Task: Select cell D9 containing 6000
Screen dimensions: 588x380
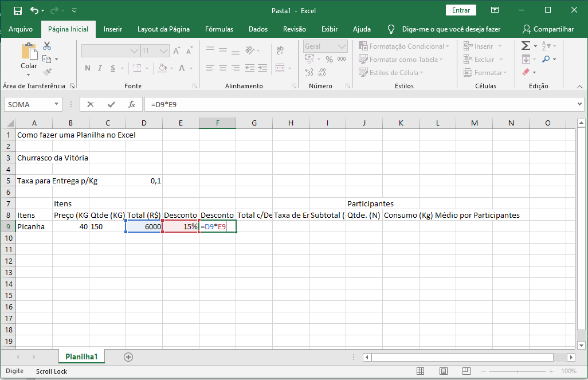Action: pyautogui.click(x=144, y=226)
